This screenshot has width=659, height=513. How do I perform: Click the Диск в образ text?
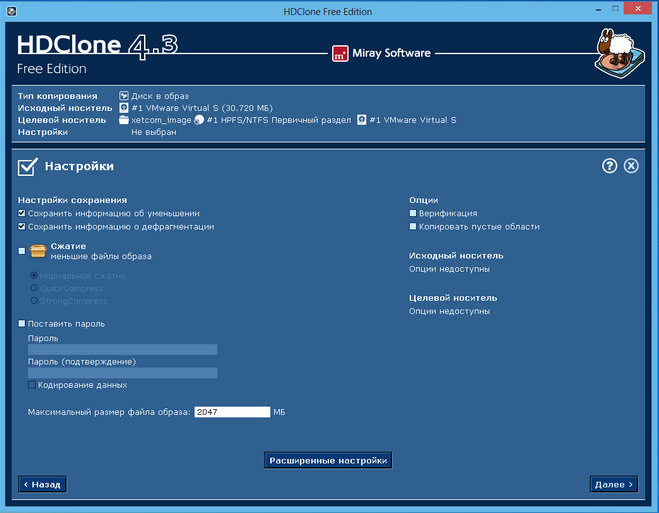coord(160,96)
